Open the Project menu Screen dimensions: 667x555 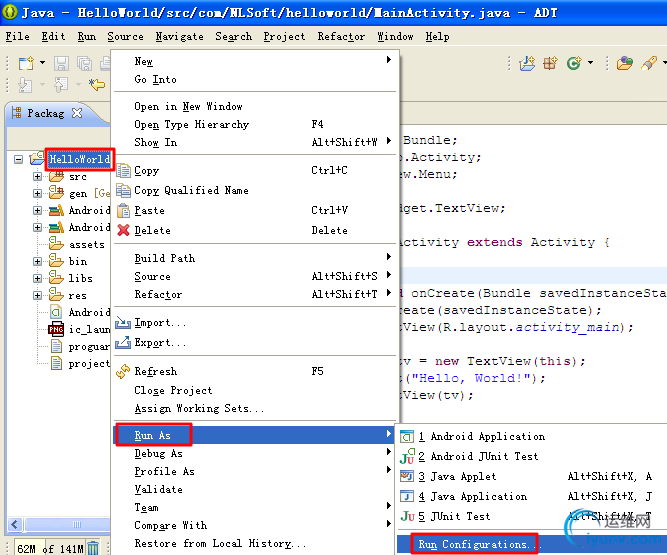pyautogui.click(x=284, y=37)
